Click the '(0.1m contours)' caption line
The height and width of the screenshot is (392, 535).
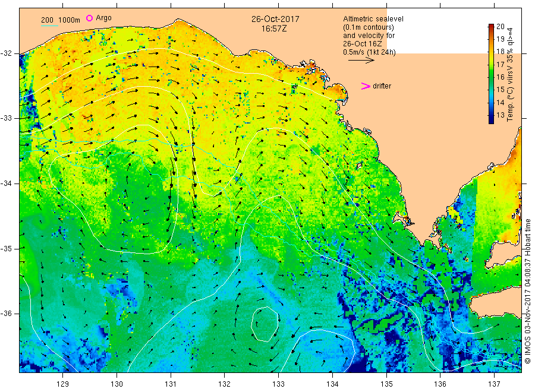(x=368, y=27)
